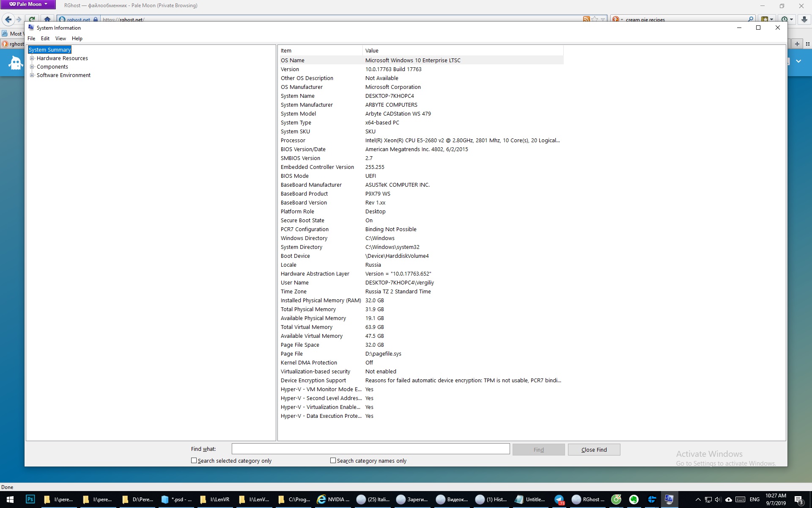Screen dimensions: 812x508
Task: Open Photoshop from the taskbar
Action: tap(30, 500)
